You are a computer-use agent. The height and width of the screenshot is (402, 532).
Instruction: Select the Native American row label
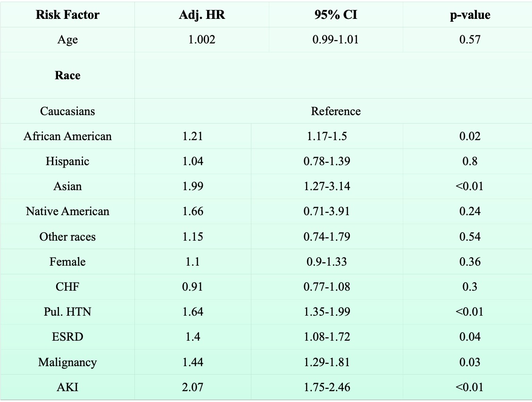coord(67,211)
